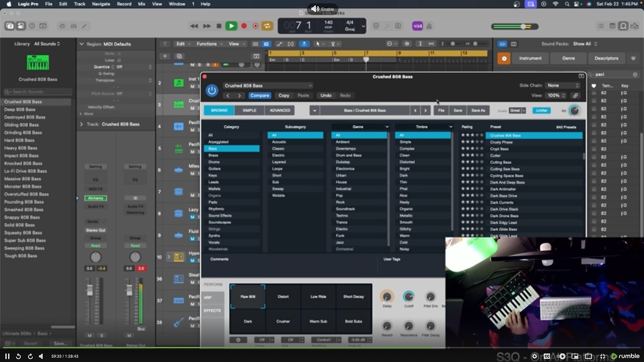Viewport: 644px width, 362px height.
Task: Click the Search Sounds field in Library
Action: coord(38,92)
